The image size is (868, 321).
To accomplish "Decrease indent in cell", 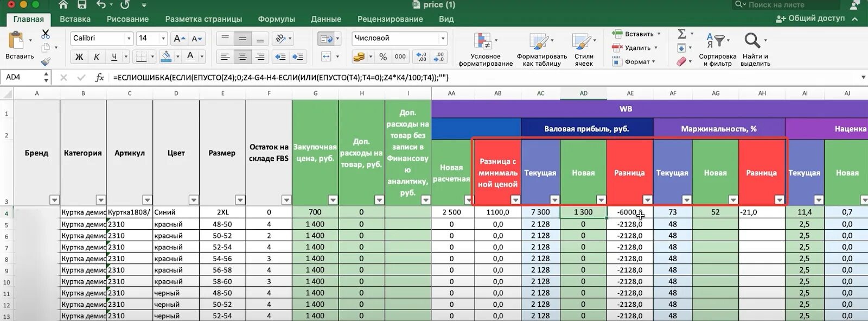I will click(280, 56).
